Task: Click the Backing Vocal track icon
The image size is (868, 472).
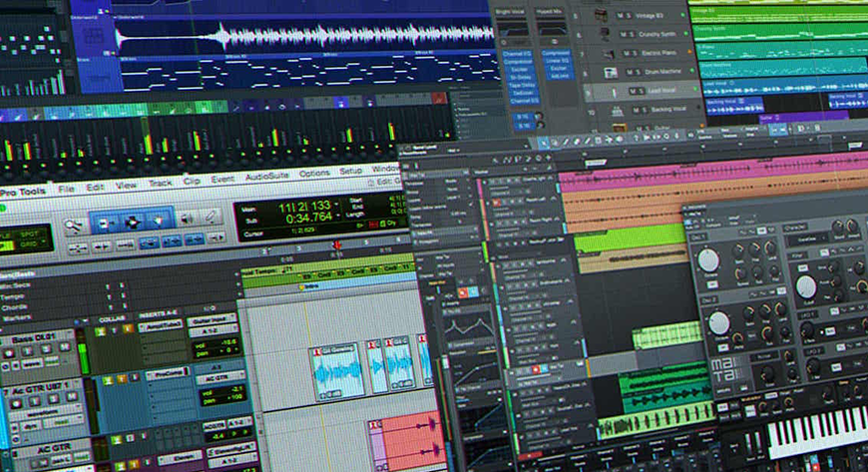Action: point(617,112)
